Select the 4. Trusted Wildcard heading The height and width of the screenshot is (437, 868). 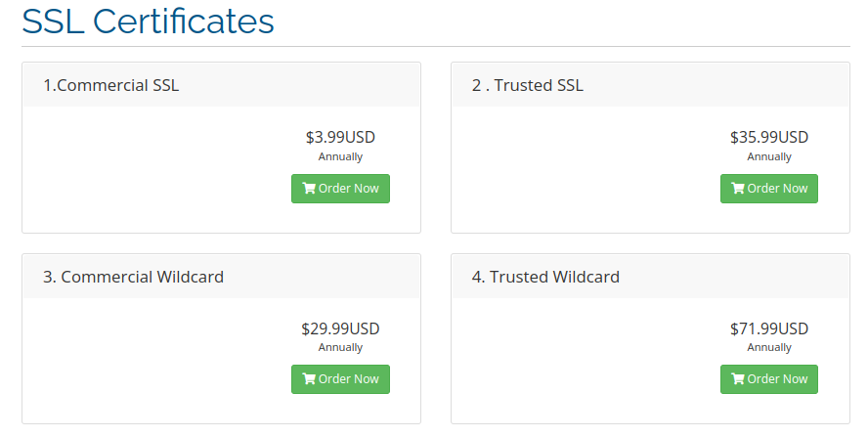pos(546,277)
